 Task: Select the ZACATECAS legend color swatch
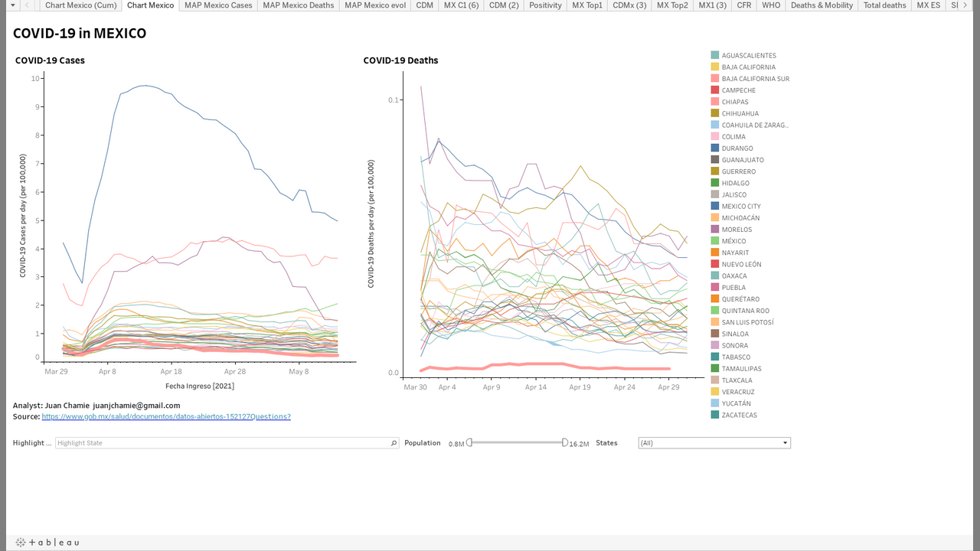point(715,415)
